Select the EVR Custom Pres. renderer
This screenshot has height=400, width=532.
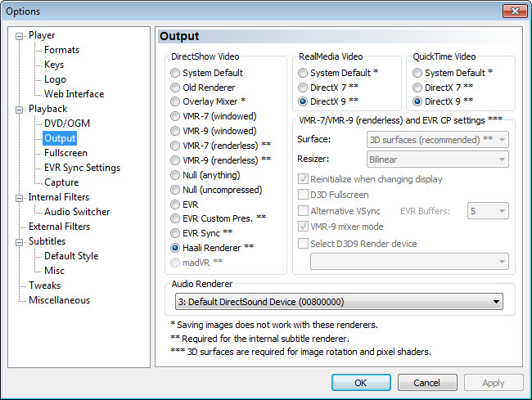coord(175,218)
